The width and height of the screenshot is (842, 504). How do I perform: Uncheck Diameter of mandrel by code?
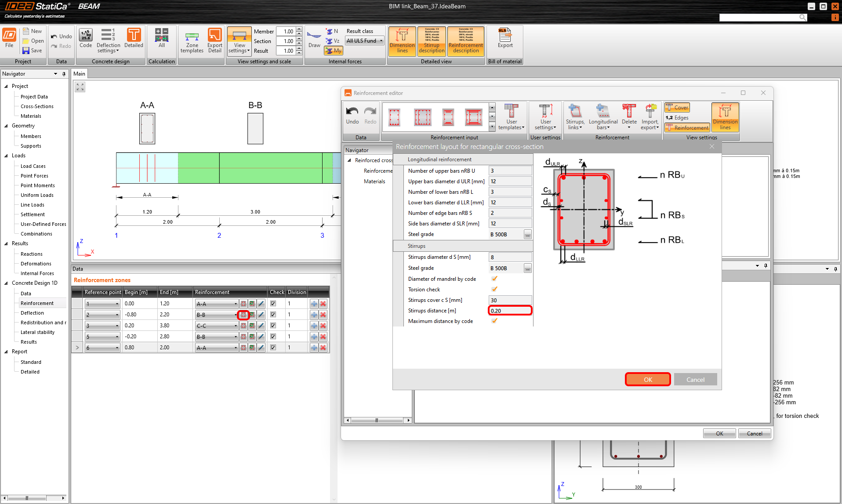coord(494,279)
